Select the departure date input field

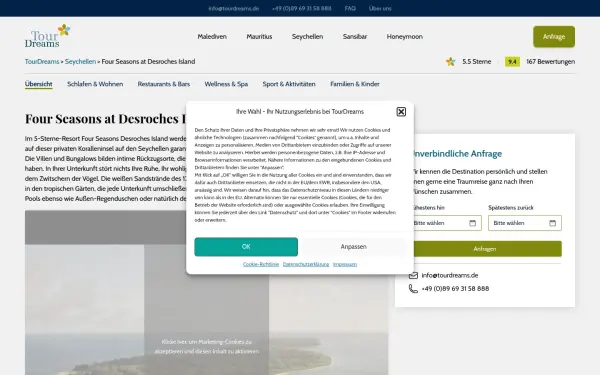[445, 223]
